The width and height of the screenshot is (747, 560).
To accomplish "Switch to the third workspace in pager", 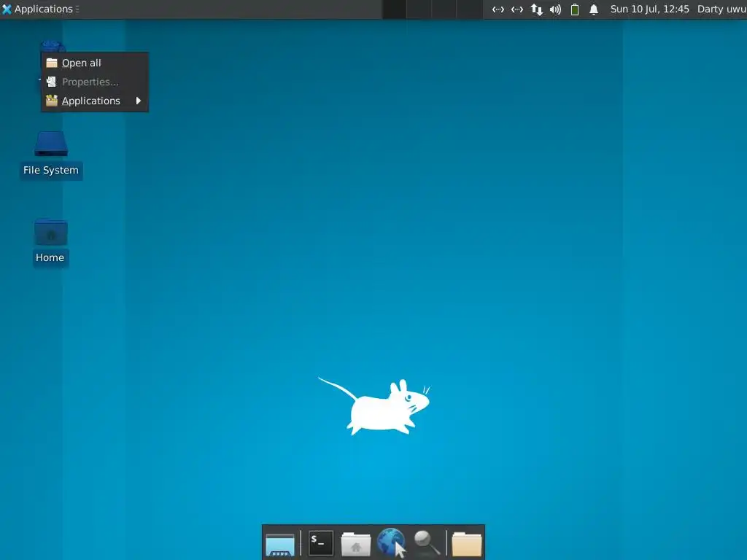I will coord(444,9).
